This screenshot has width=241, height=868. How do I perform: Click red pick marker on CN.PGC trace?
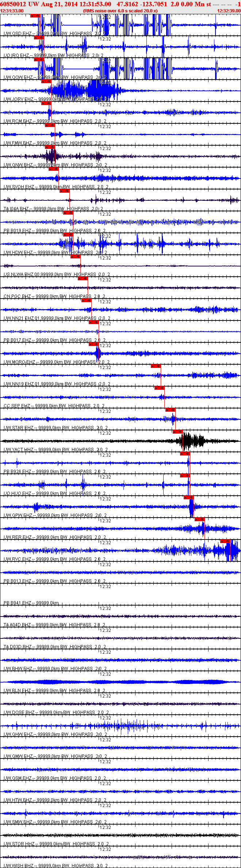coord(83,279)
